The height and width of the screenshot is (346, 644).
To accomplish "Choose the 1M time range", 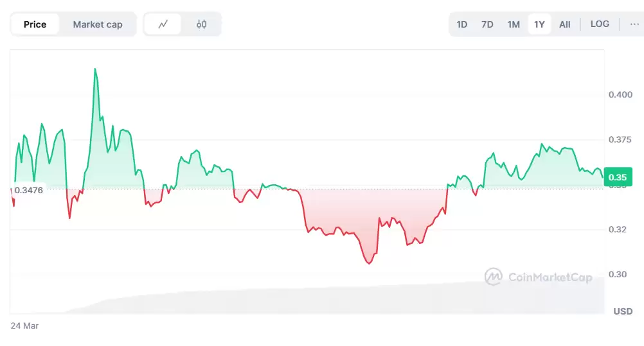I will coord(513,24).
